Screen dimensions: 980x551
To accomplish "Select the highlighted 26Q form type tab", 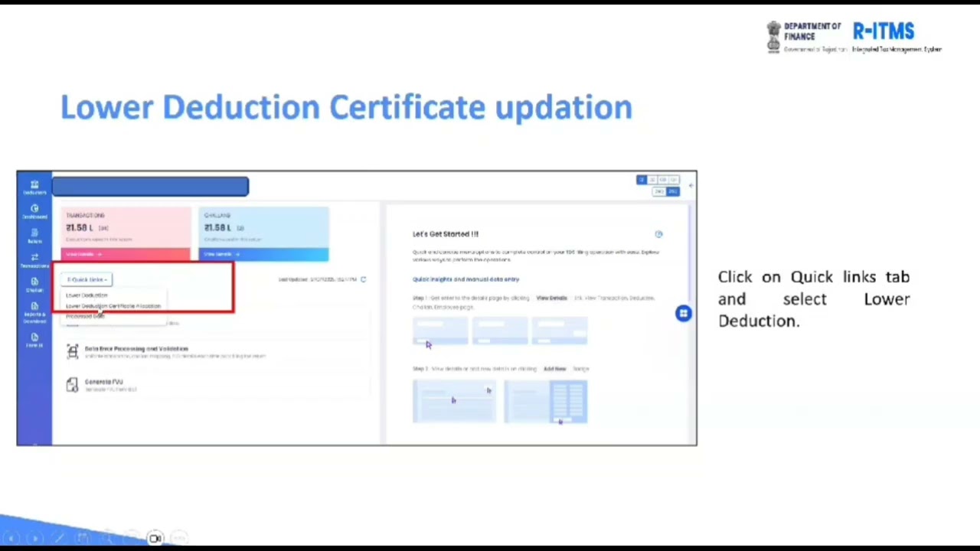I will (x=673, y=191).
